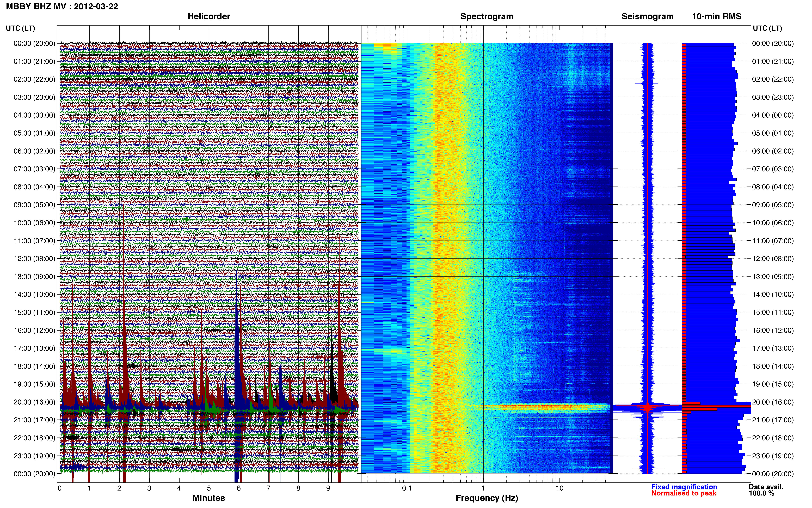The height and width of the screenshot is (508, 812).
Task: Click the title 'MBBY BHZ MV : 2012-03-22'
Action: point(62,6)
